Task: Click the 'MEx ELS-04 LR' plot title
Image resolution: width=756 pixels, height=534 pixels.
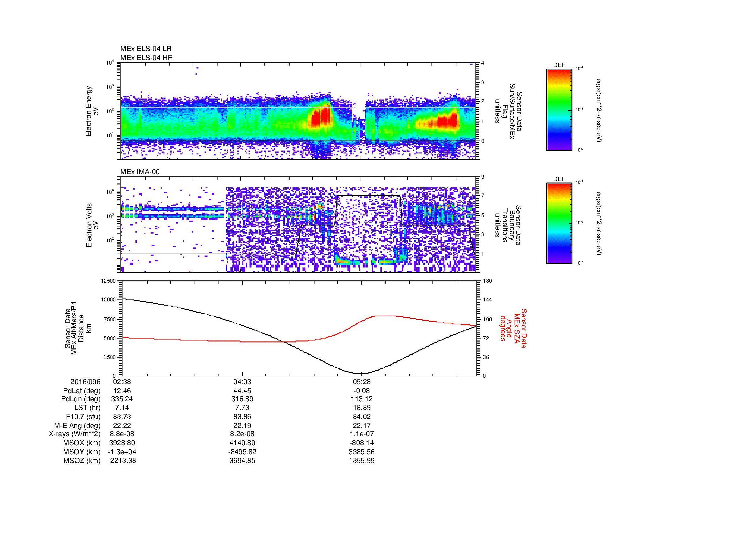Action: point(146,49)
